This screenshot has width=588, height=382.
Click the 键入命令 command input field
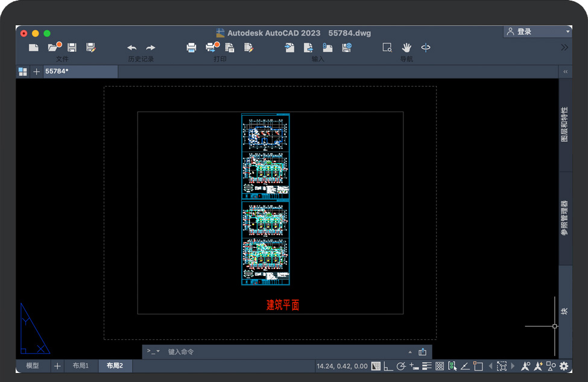coord(283,352)
